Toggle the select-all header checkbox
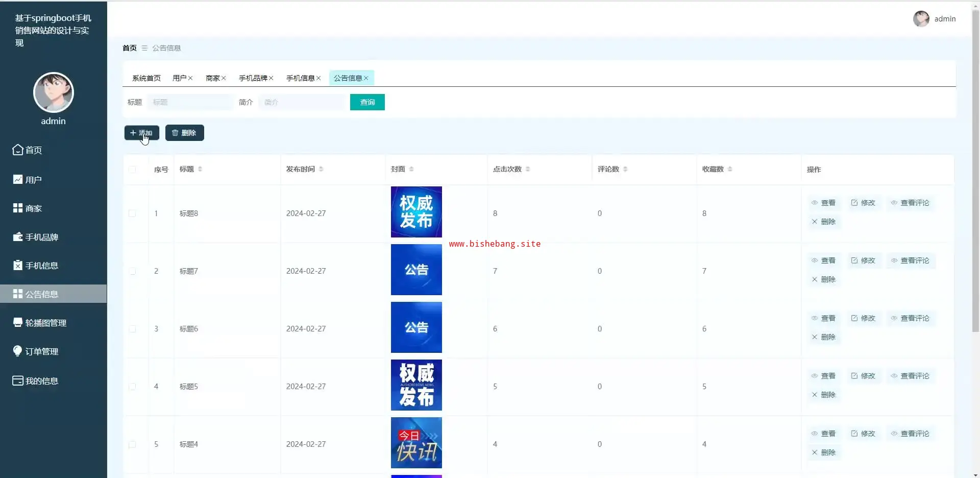The width and height of the screenshot is (980, 478). (x=132, y=170)
